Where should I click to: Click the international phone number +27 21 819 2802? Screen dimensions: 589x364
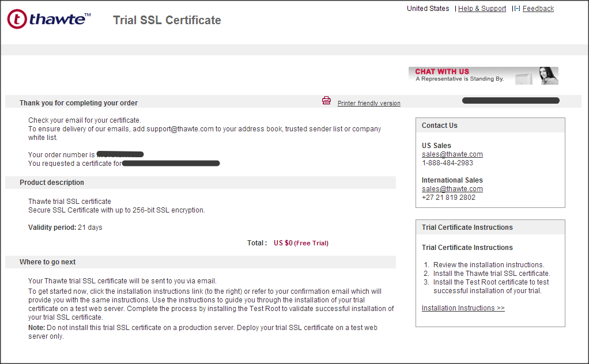[x=448, y=198]
